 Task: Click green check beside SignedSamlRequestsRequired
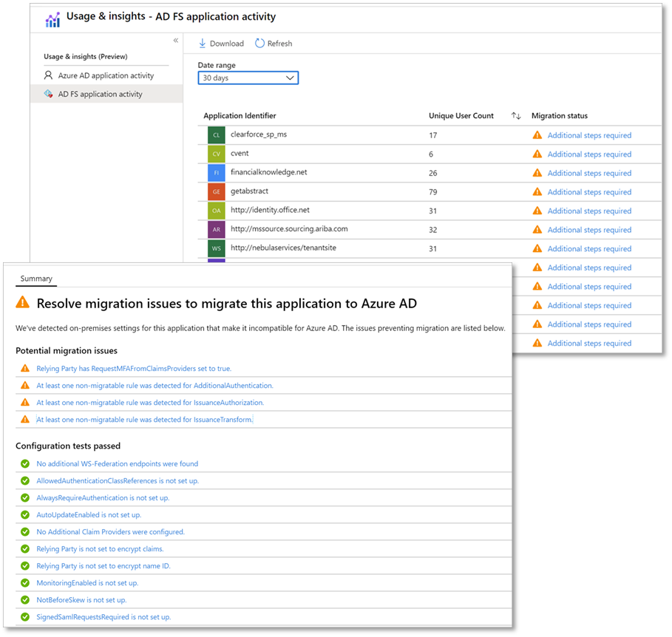click(25, 617)
